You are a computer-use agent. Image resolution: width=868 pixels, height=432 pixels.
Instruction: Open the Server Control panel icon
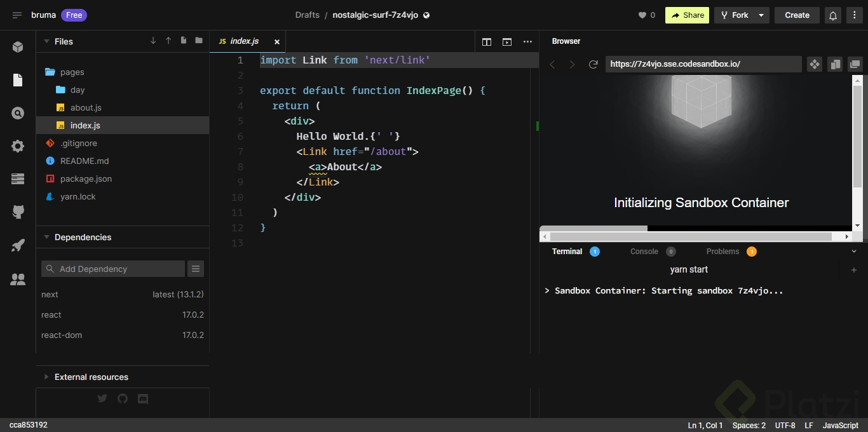coord(18,179)
